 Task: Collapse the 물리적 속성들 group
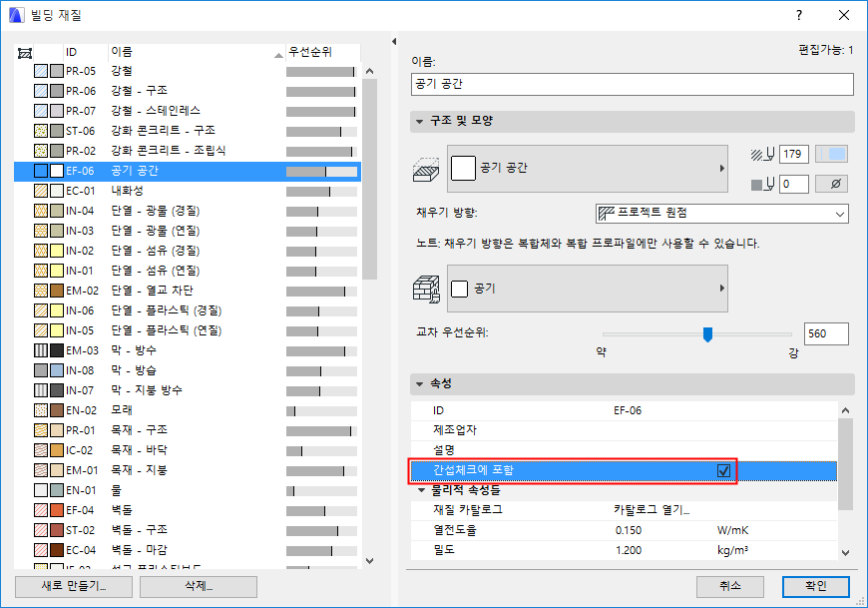[x=421, y=490]
